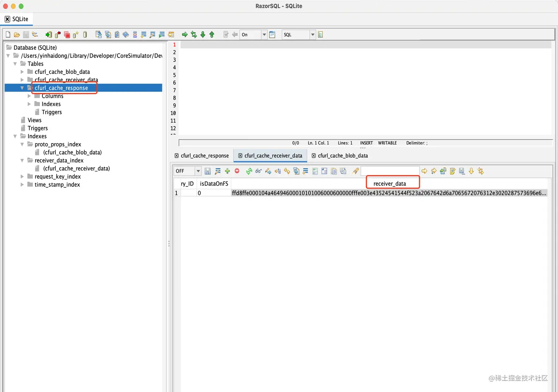Close the cfurl_cache_blob_data results tab
Screen dimensions: 558x392
(x=314, y=156)
